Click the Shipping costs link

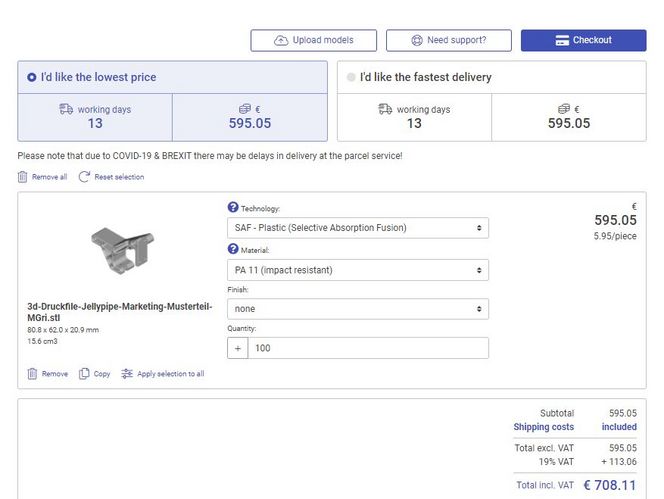coord(543,427)
